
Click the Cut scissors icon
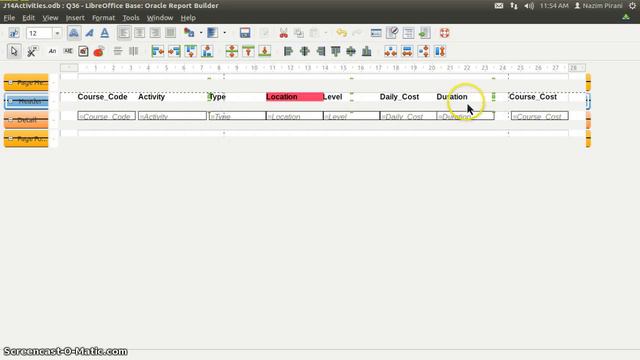click(x=283, y=33)
